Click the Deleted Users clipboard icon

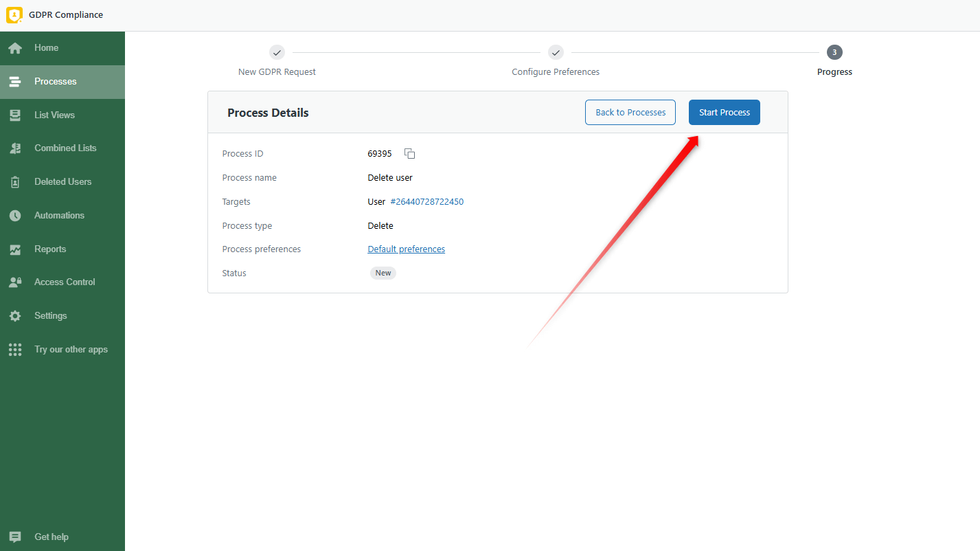tap(15, 182)
